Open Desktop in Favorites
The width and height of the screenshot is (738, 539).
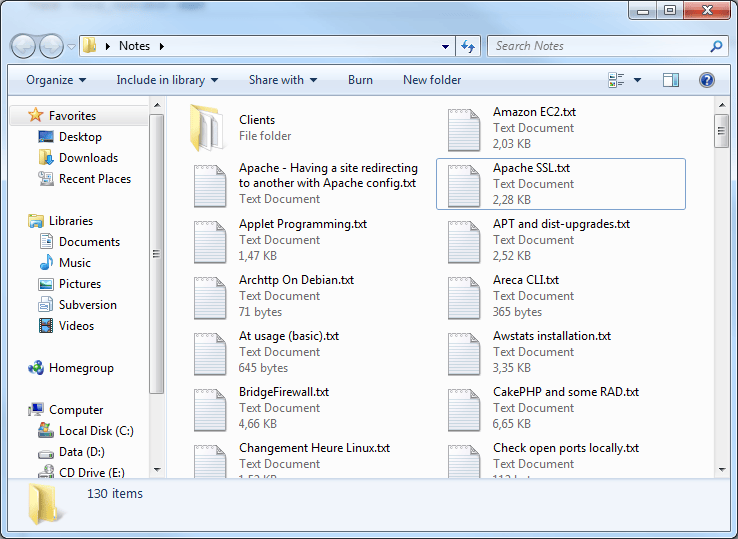80,137
